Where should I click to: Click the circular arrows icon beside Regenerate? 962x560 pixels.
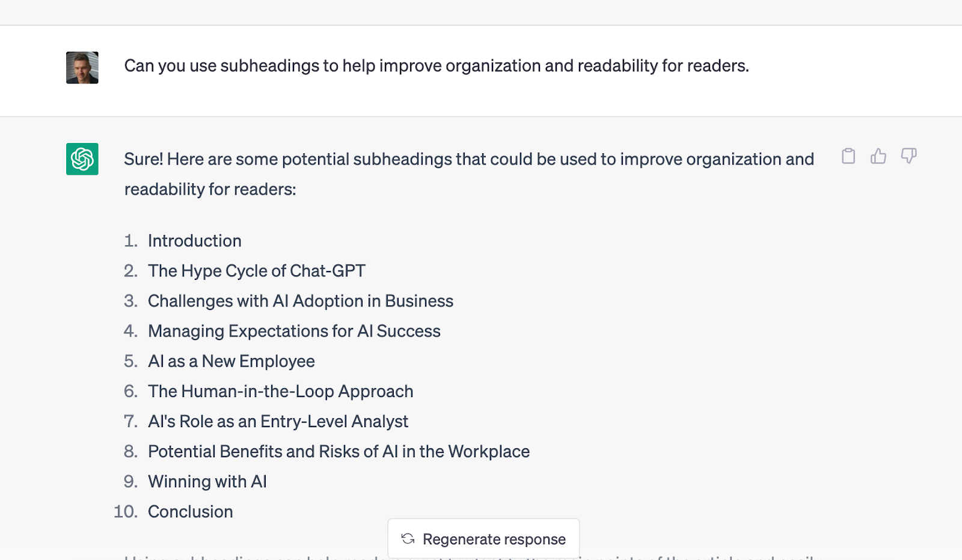click(x=408, y=539)
